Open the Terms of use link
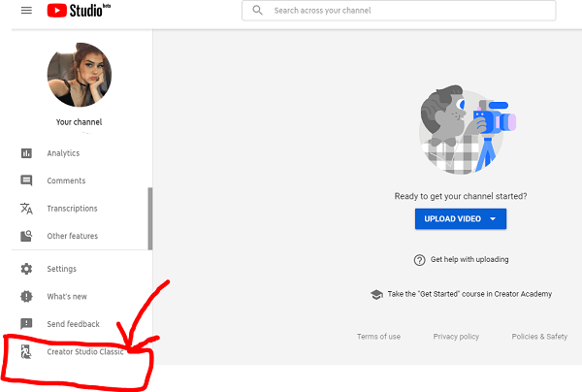The width and height of the screenshot is (582, 392). 378,337
